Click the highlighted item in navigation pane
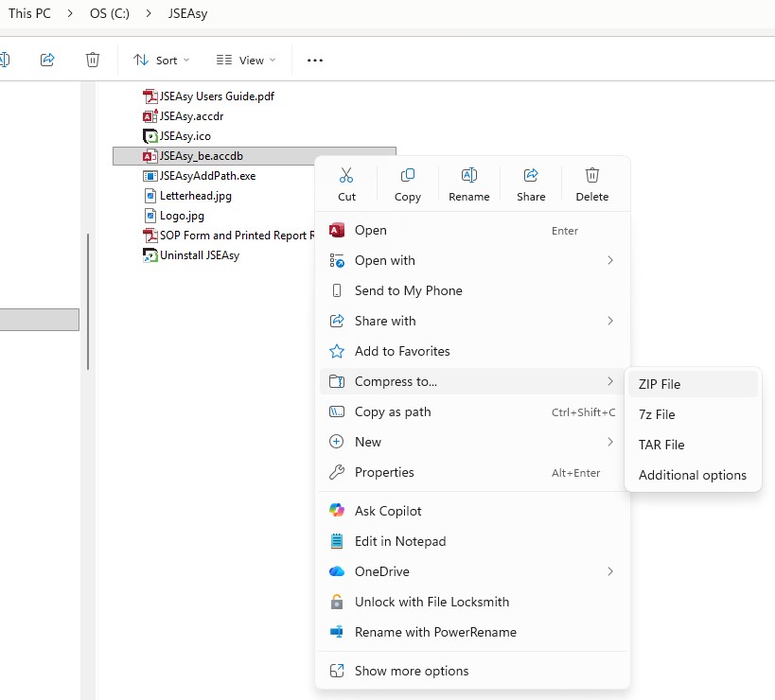The height and width of the screenshot is (700, 775). pos(40,320)
